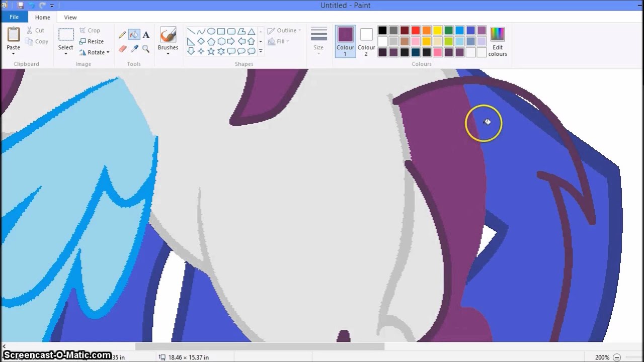The height and width of the screenshot is (362, 644).
Task: Click the Paste clipboard icon
Action: tap(14, 34)
